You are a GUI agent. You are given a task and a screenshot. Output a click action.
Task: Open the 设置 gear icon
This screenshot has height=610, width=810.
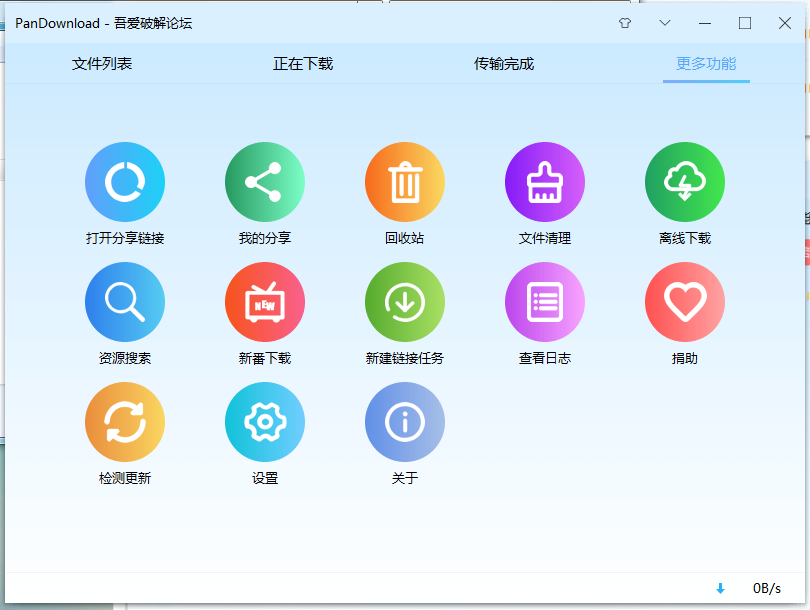tap(265, 421)
